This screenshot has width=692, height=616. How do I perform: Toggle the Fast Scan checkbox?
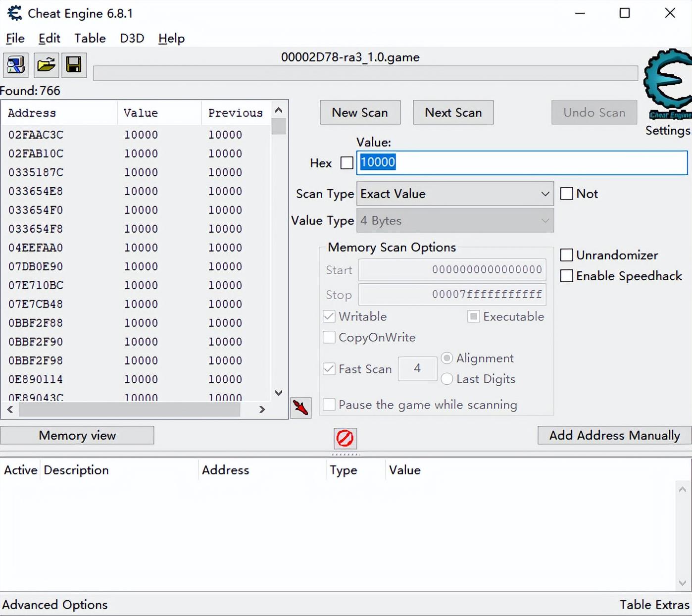pos(329,369)
